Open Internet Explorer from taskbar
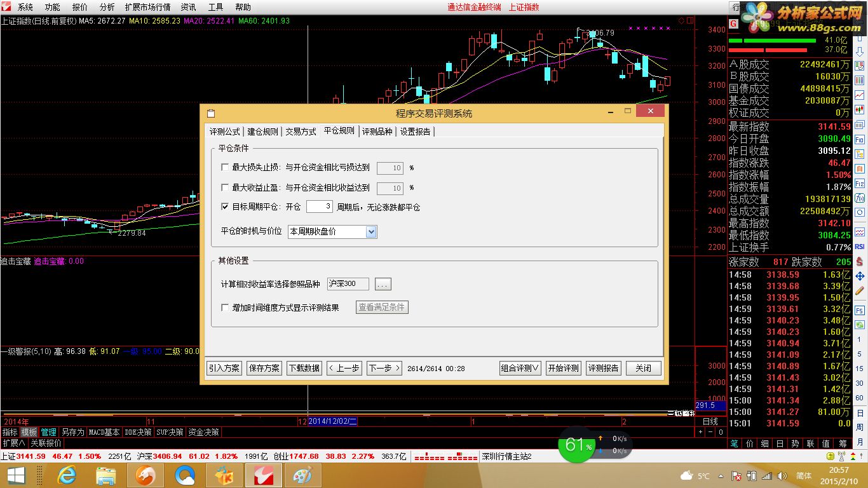Screen dimensions: 868x488 click(66, 475)
